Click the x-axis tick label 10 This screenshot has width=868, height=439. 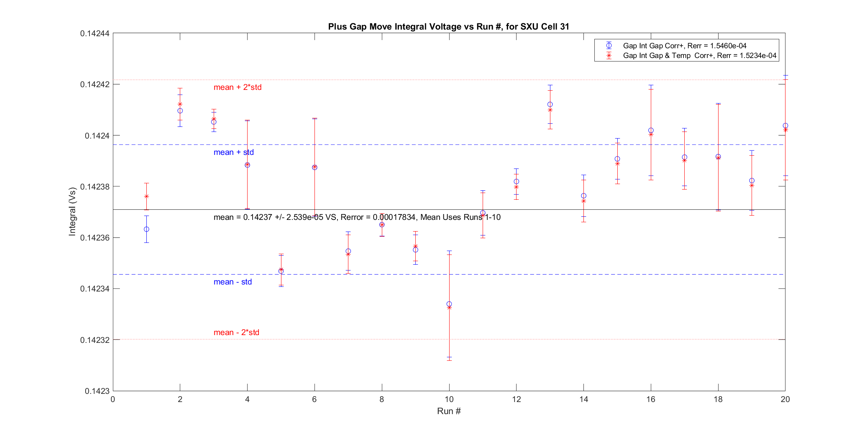point(449,399)
